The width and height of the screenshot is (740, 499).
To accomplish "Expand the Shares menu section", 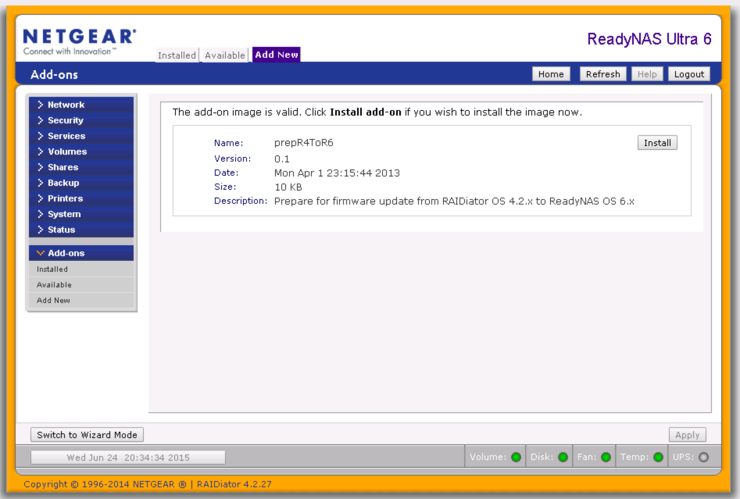I will (x=81, y=167).
